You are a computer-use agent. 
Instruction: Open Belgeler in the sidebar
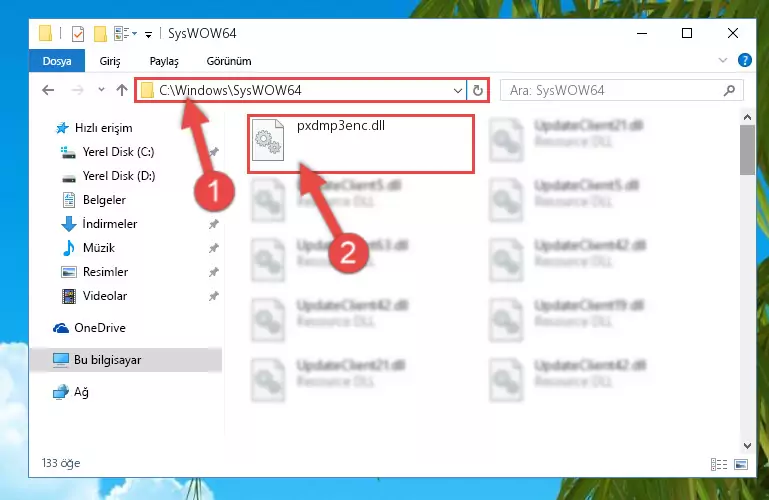[x=104, y=200]
